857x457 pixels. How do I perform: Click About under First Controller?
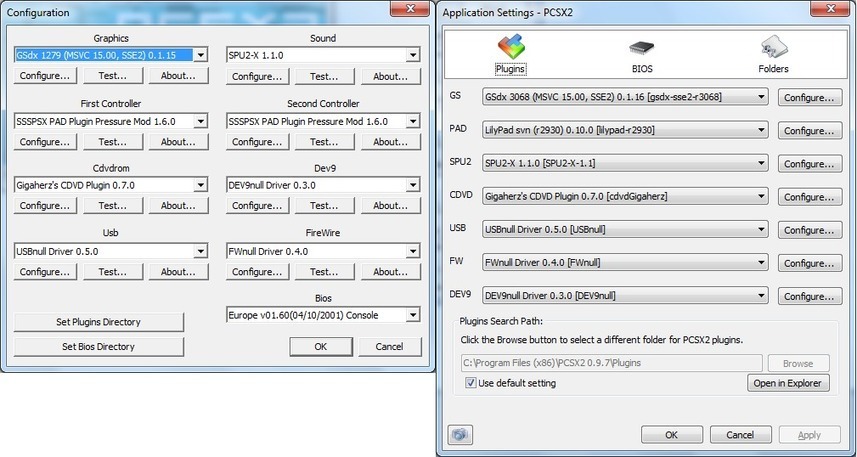[x=178, y=141]
